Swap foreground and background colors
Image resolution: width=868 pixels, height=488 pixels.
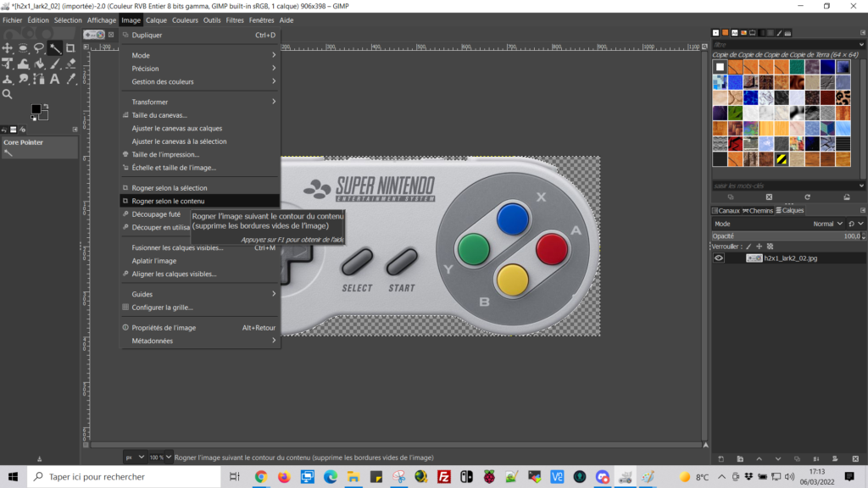(46, 106)
